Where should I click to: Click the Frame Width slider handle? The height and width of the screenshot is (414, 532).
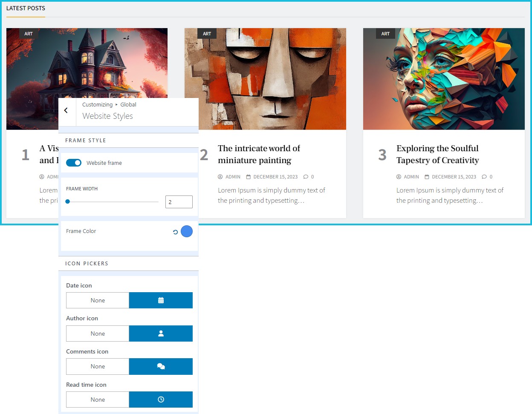click(68, 201)
